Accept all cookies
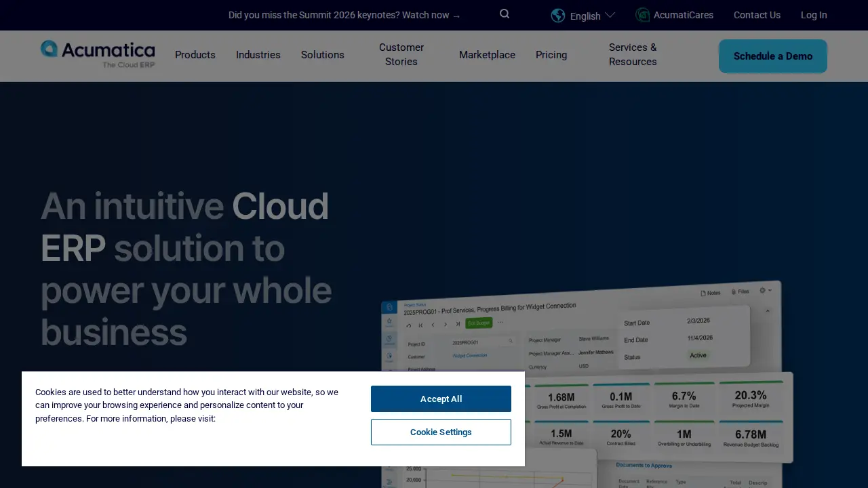The image size is (868, 488). [x=441, y=399]
